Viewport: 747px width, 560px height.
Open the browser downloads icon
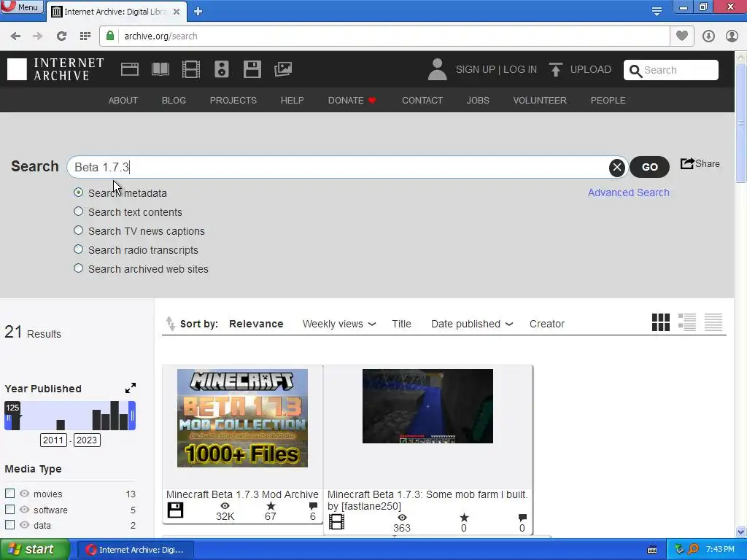(x=708, y=36)
